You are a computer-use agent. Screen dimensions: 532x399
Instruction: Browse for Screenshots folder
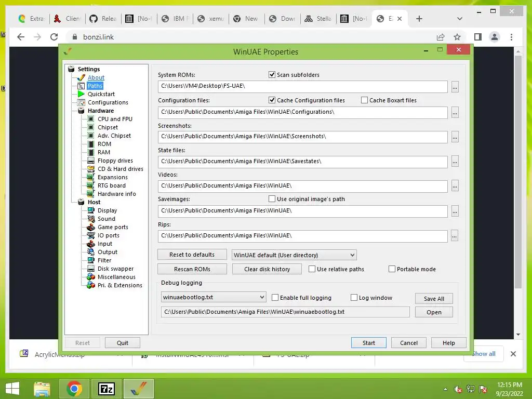[455, 137]
